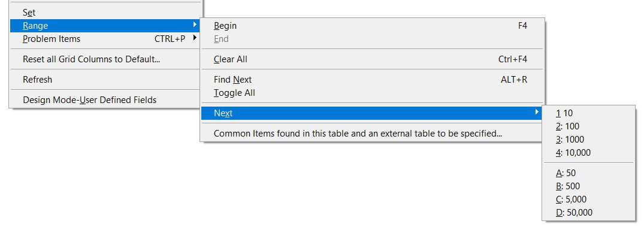Pick the 3: 1000 option

coord(588,139)
